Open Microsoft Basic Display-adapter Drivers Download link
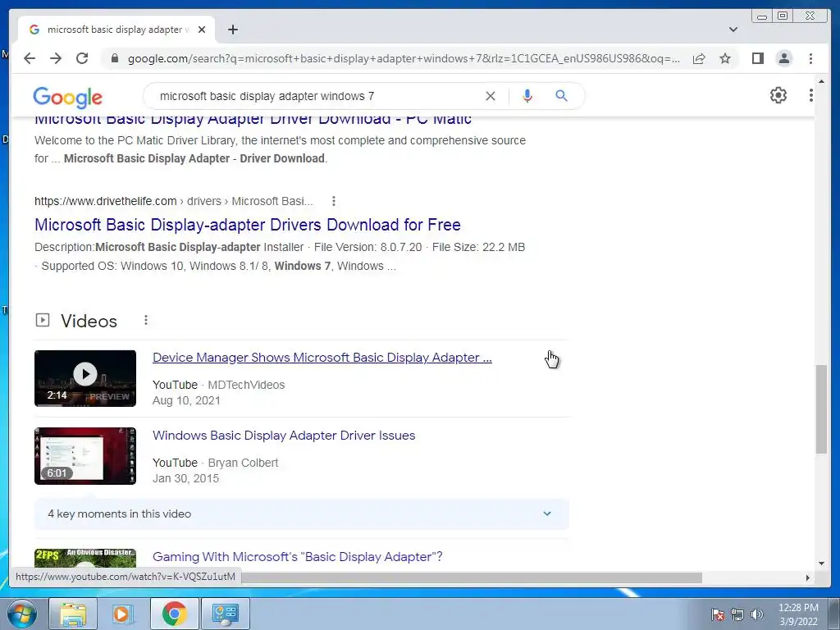The height and width of the screenshot is (630, 840). [248, 225]
